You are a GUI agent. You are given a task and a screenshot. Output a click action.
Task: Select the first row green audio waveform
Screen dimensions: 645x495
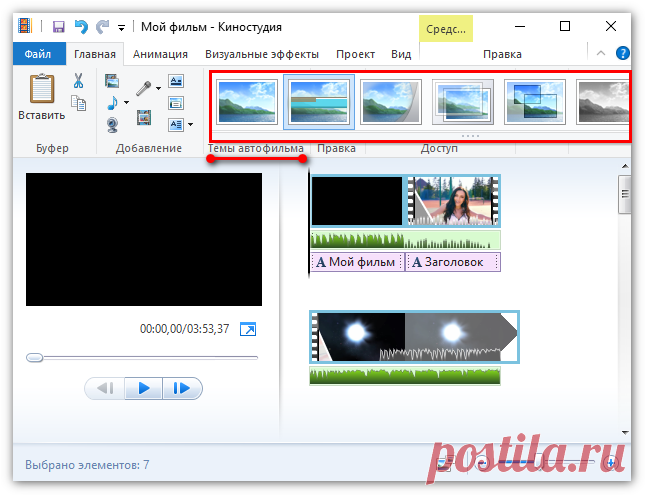pyautogui.click(x=406, y=240)
